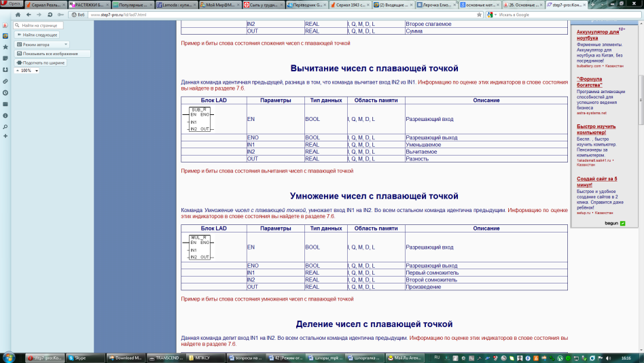Open the 'МПКСУ' folder in taskbar

click(207, 358)
